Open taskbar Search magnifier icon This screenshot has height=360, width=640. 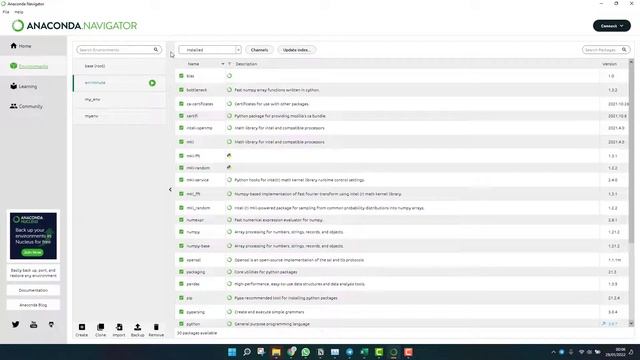pos(247,352)
